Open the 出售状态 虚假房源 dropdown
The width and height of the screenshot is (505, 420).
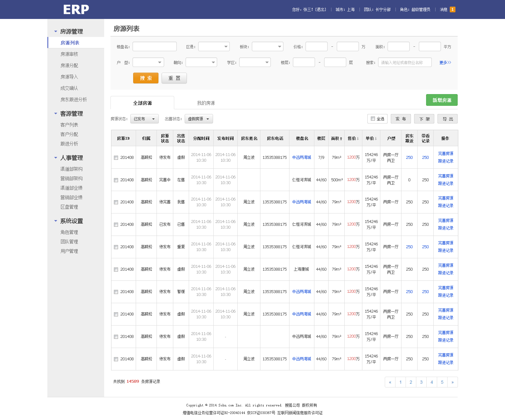coord(199,119)
